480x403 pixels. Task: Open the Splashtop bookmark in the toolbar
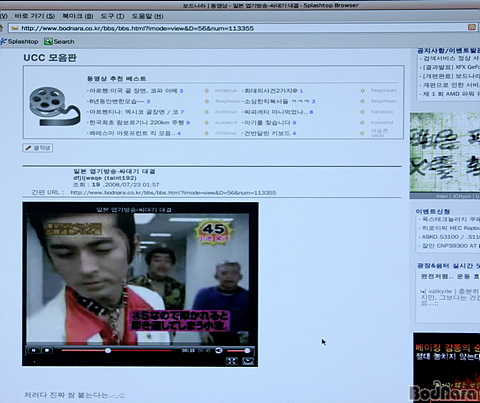[x=19, y=42]
